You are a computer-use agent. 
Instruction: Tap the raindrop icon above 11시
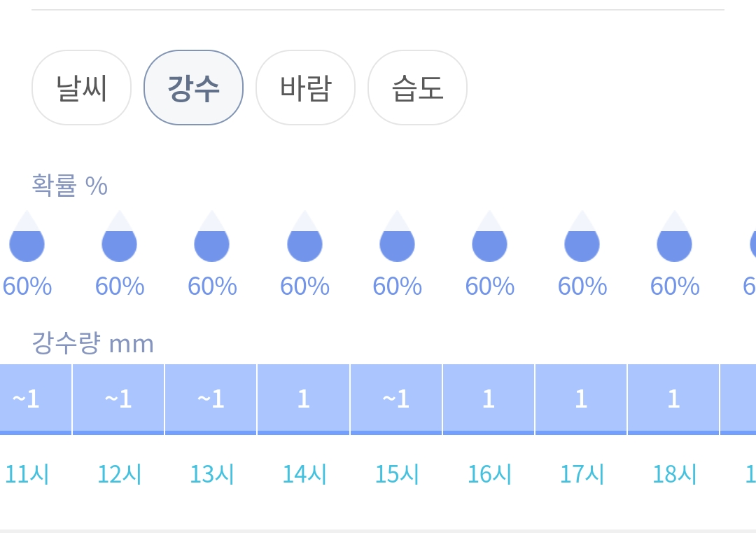pos(27,238)
